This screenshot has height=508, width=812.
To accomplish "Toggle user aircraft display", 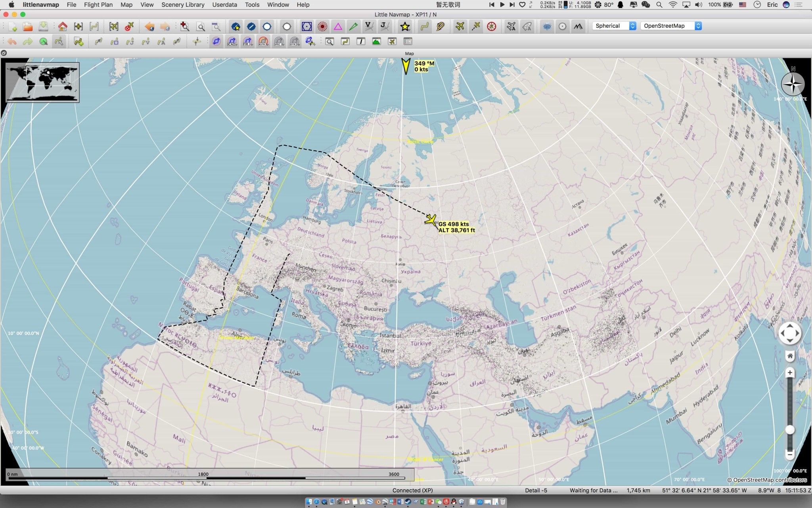I will (460, 27).
